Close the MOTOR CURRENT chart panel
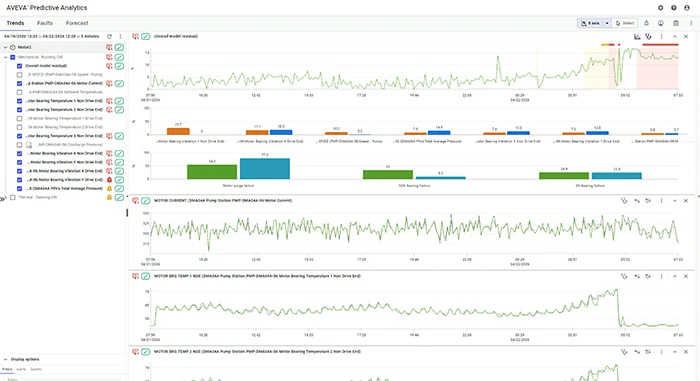 [x=686, y=201]
